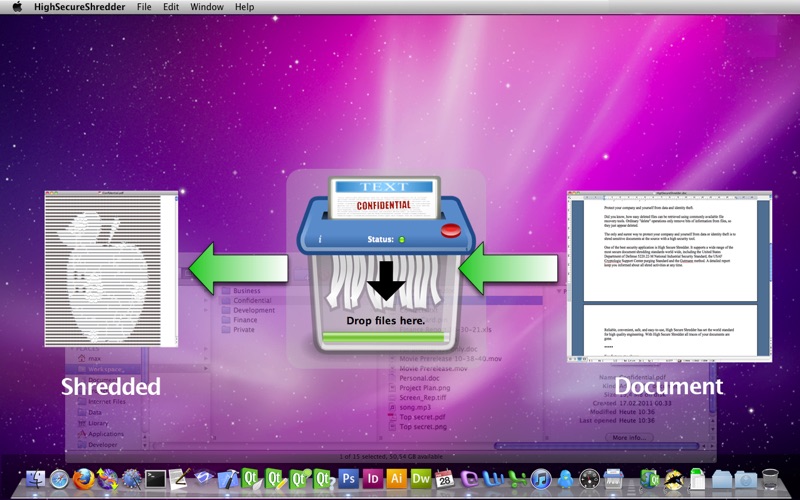
Task: Click the green shredding progress bar
Action: (386, 337)
